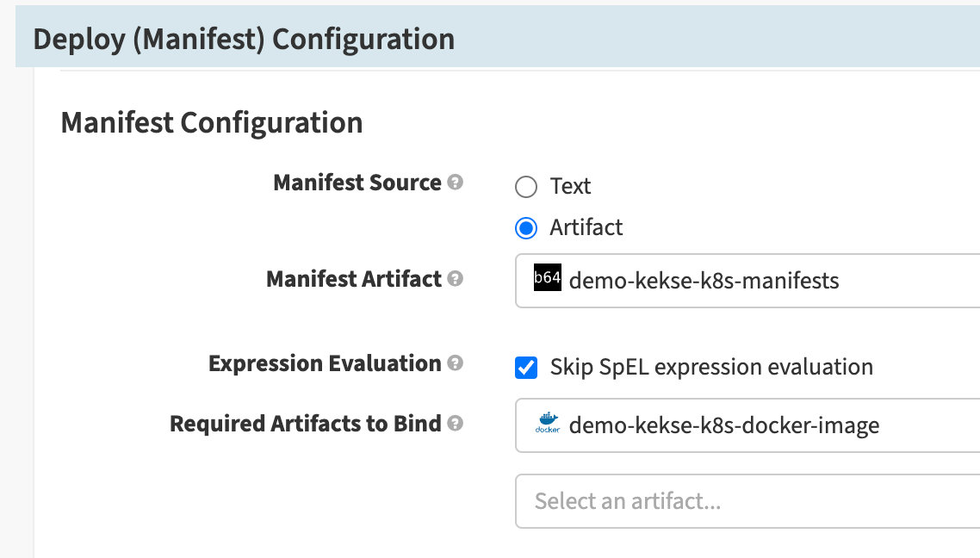
Task: Click the Skip SpEL expression evaluation label
Action: [x=710, y=367]
